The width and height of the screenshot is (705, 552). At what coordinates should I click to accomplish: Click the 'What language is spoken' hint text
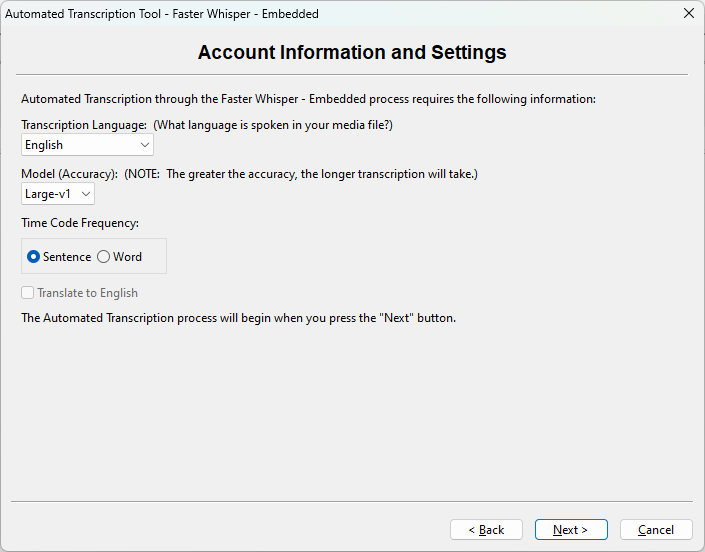pos(272,125)
